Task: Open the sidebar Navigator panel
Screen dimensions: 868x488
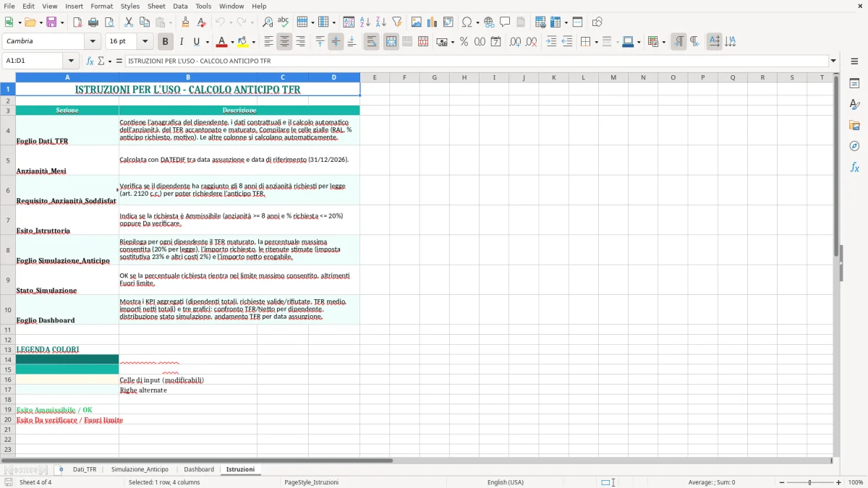Action: 854,146
